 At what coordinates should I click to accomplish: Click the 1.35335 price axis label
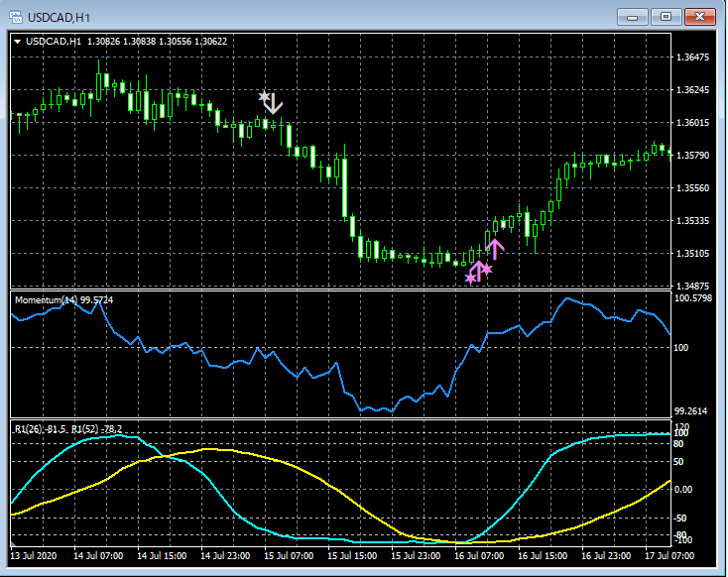coord(694,220)
